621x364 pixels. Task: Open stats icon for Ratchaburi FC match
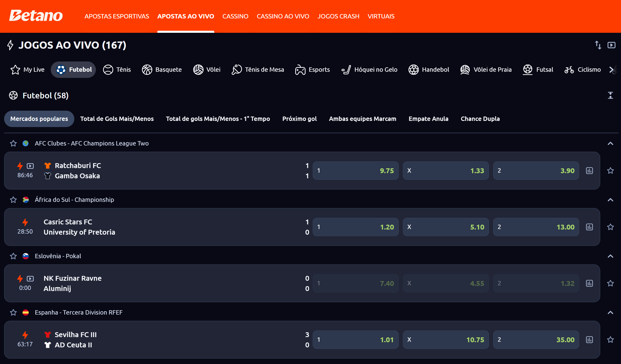(589, 171)
